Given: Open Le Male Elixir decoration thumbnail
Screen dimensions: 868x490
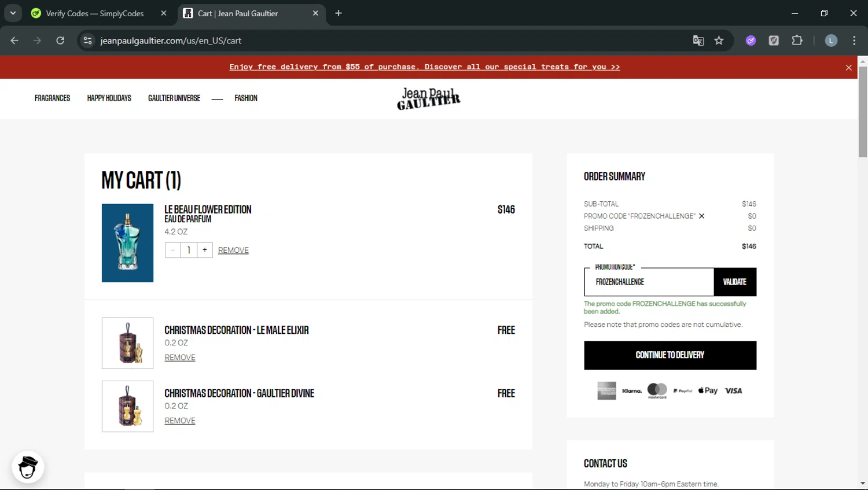Looking at the screenshot, I should coord(127,343).
